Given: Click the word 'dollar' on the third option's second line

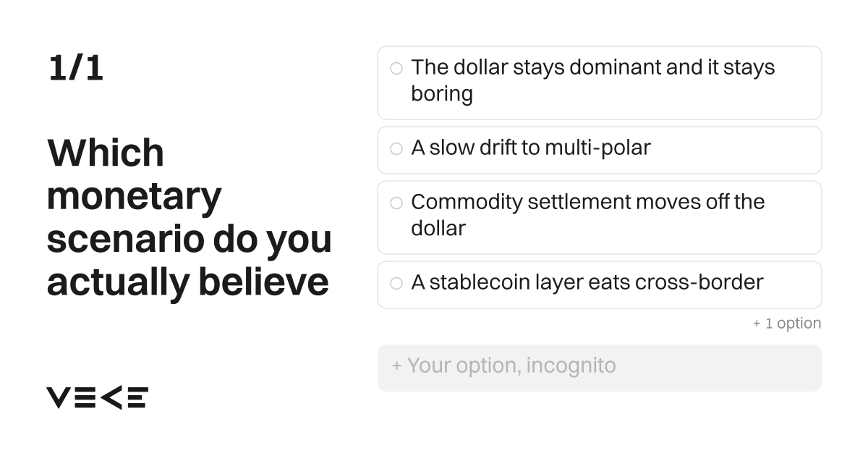Looking at the screenshot, I should pos(438,229).
